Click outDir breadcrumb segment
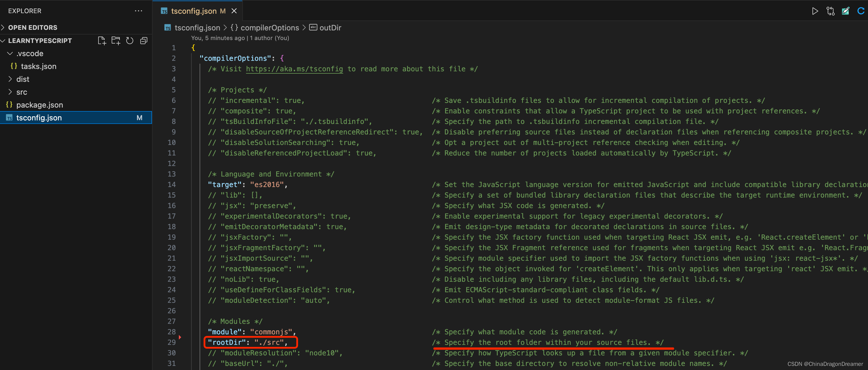Image resolution: width=868 pixels, height=370 pixels. (330, 28)
